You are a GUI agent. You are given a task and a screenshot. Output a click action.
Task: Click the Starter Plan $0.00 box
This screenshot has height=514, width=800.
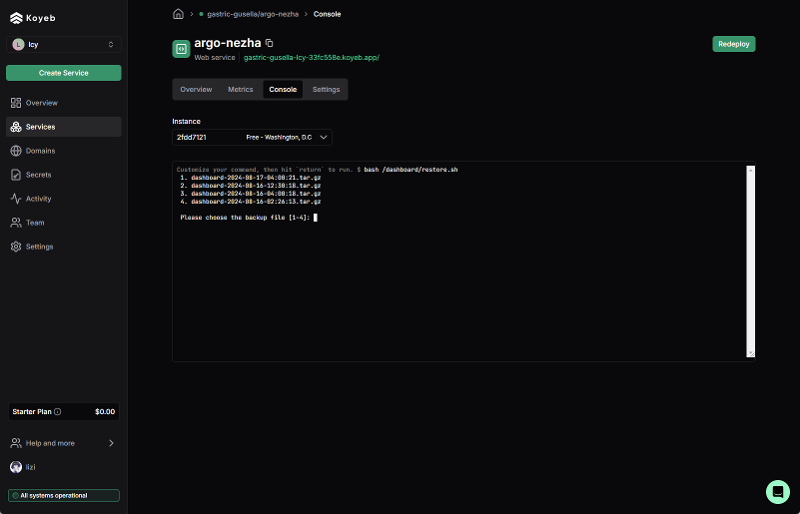point(64,411)
